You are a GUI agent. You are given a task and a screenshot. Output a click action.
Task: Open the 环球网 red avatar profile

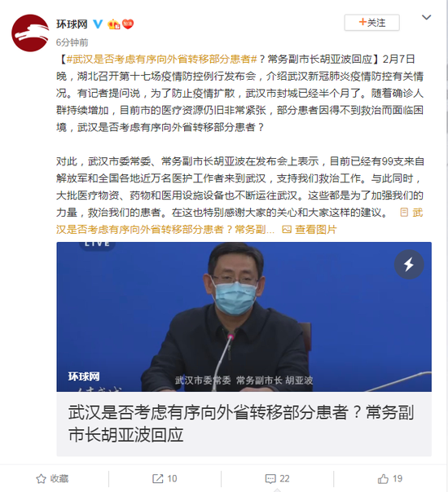30,33
